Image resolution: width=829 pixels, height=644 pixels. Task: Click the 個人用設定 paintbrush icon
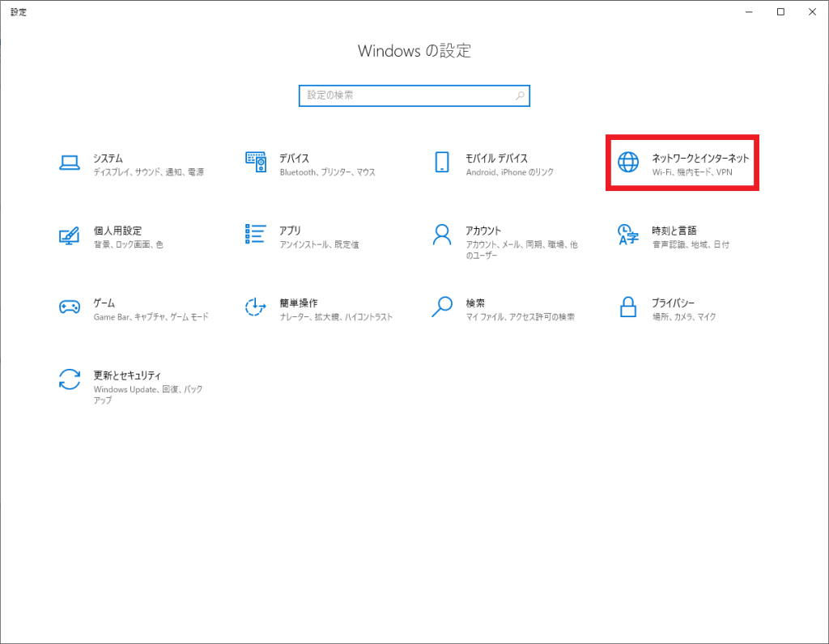(70, 235)
